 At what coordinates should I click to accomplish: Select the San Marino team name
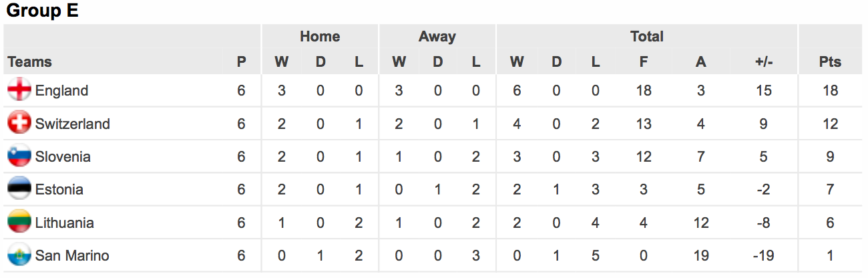point(72,255)
